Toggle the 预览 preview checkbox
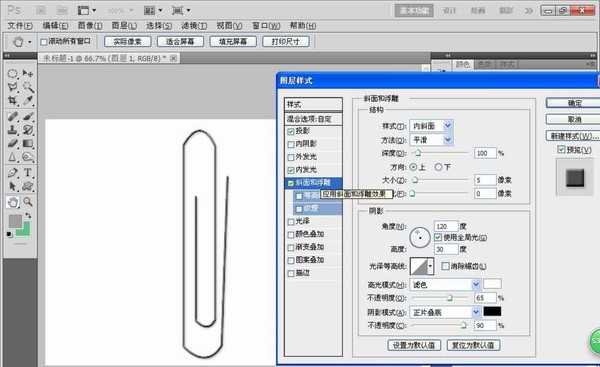The image size is (600, 367). pos(561,149)
